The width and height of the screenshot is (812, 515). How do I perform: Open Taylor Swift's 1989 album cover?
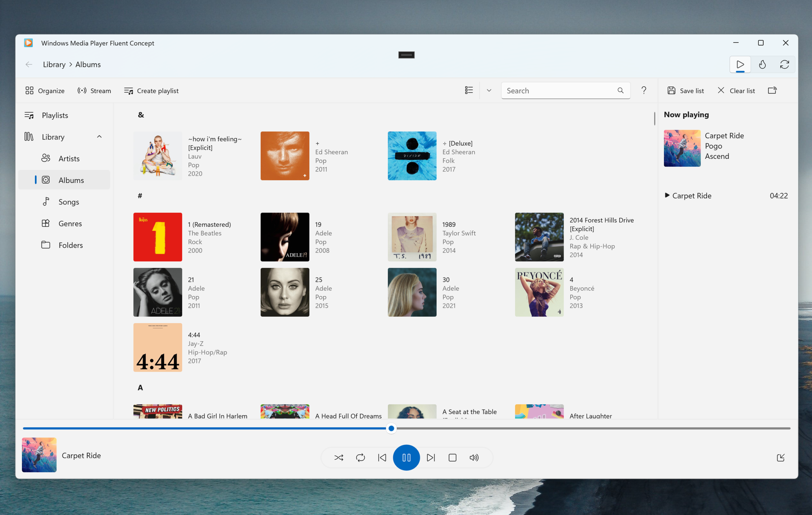point(412,237)
